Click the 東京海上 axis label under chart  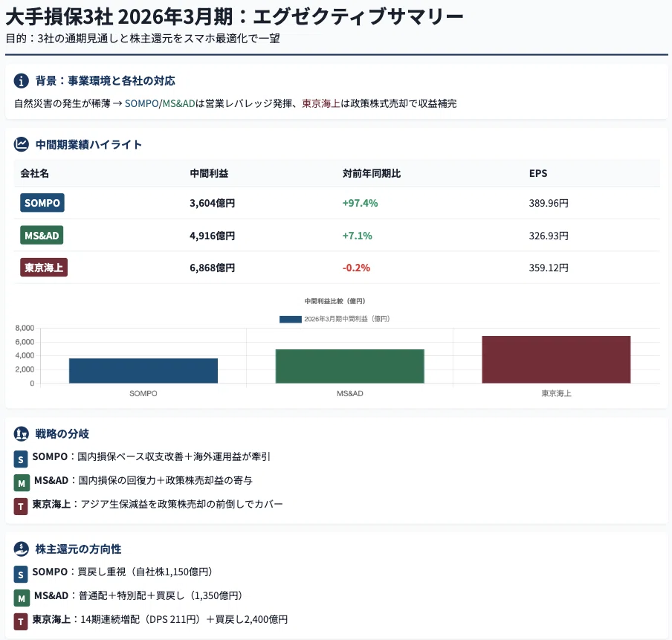point(556,393)
